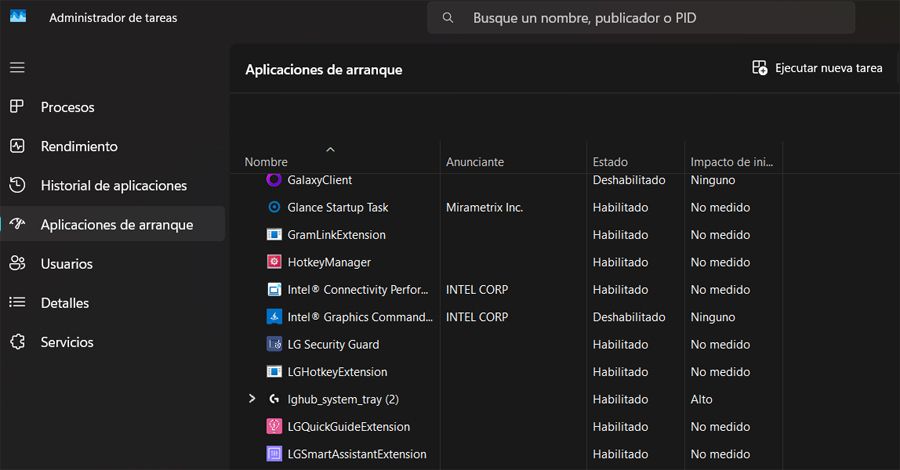Click Habilitado status of LG Security Guard
The image size is (900, 470).
click(620, 344)
